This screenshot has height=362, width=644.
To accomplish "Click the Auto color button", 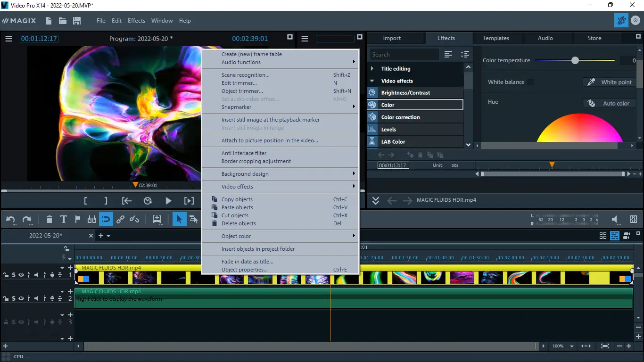I will (x=610, y=103).
